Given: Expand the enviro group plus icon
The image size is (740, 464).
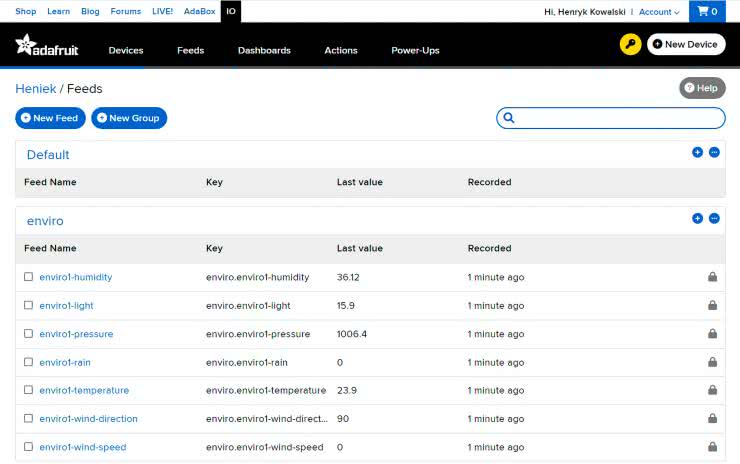Looking at the screenshot, I should click(x=697, y=218).
